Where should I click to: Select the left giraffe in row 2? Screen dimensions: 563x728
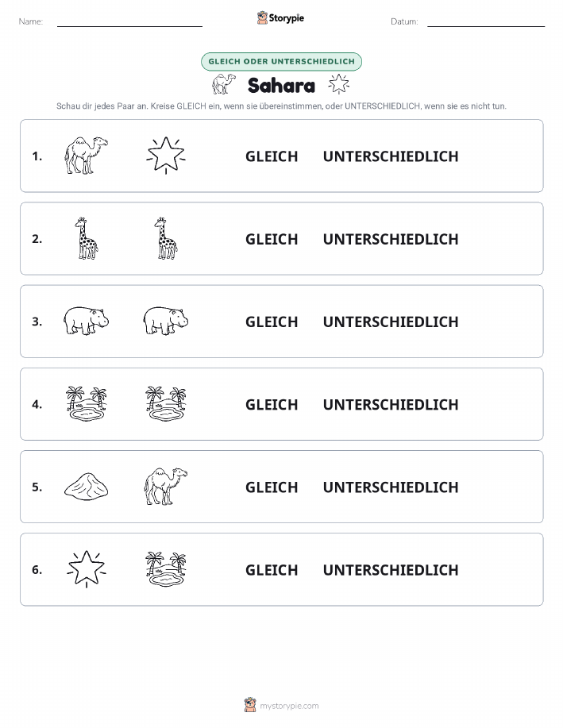click(x=86, y=238)
